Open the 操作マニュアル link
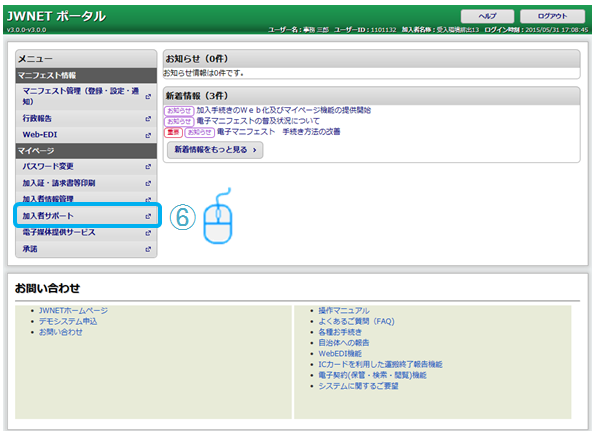Viewport: 596px width, 435px height. (344, 311)
